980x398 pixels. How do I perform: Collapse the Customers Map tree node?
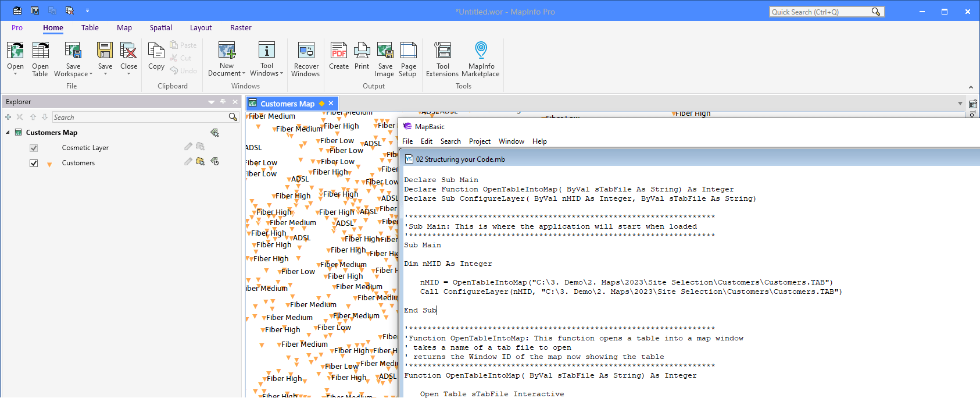[x=8, y=133]
